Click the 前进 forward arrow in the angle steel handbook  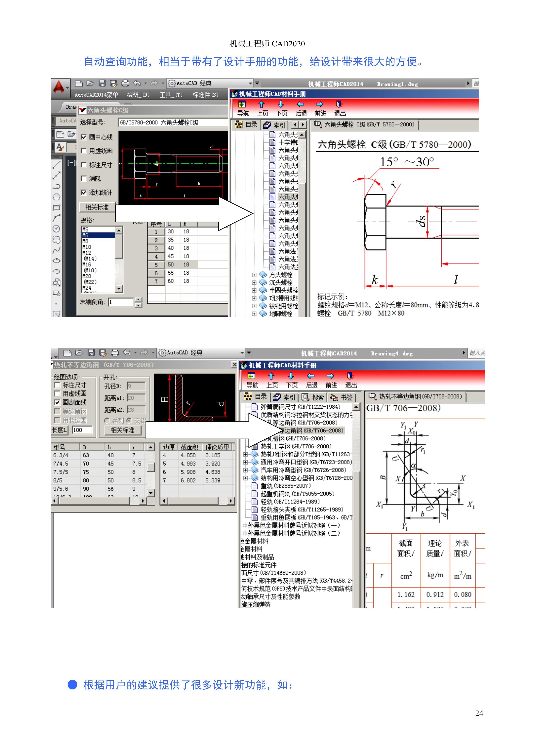(x=330, y=376)
